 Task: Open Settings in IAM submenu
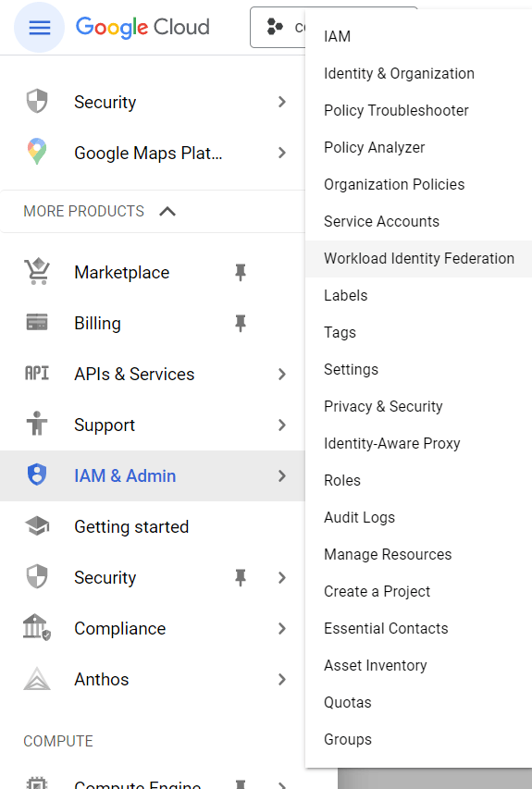point(351,369)
